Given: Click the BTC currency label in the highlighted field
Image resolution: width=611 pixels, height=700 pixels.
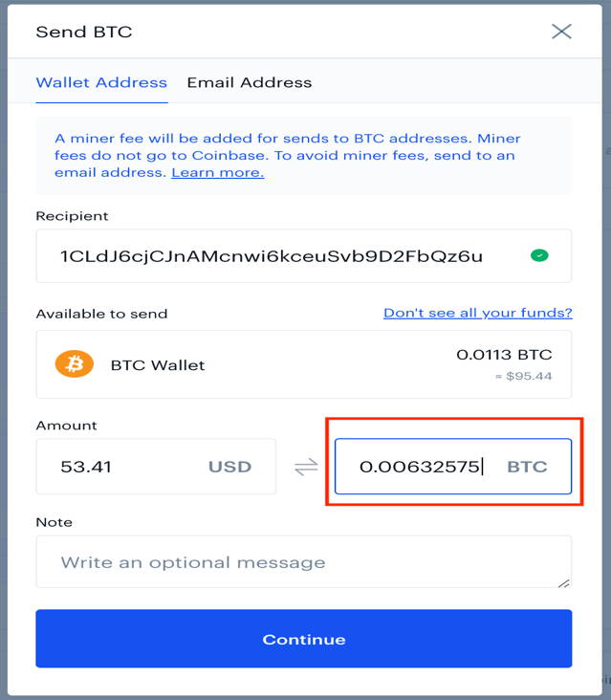Looking at the screenshot, I should click(x=527, y=467).
